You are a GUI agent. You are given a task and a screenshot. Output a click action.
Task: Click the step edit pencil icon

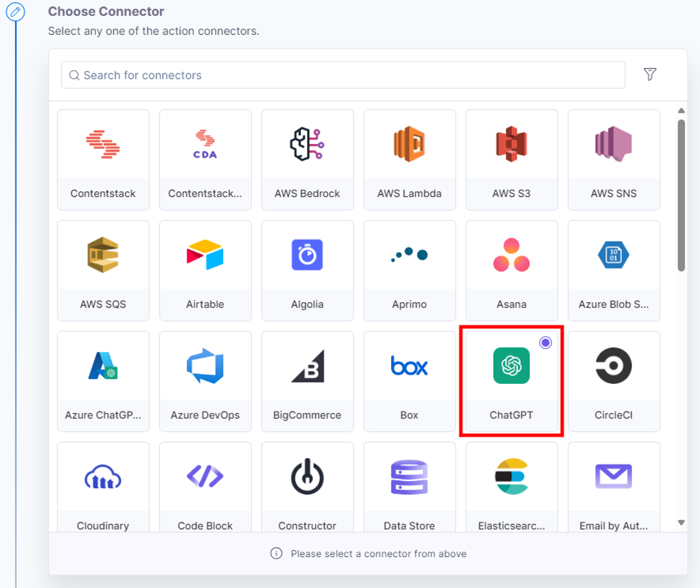point(15,12)
